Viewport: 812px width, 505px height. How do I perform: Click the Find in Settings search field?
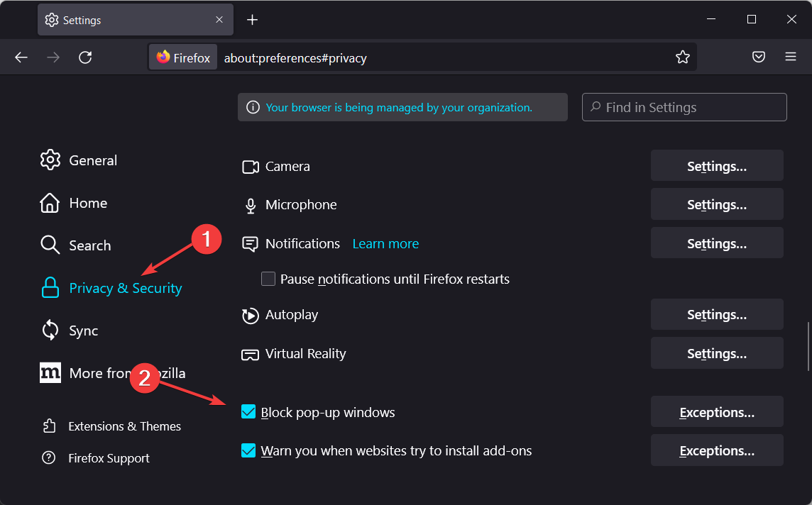(x=684, y=107)
